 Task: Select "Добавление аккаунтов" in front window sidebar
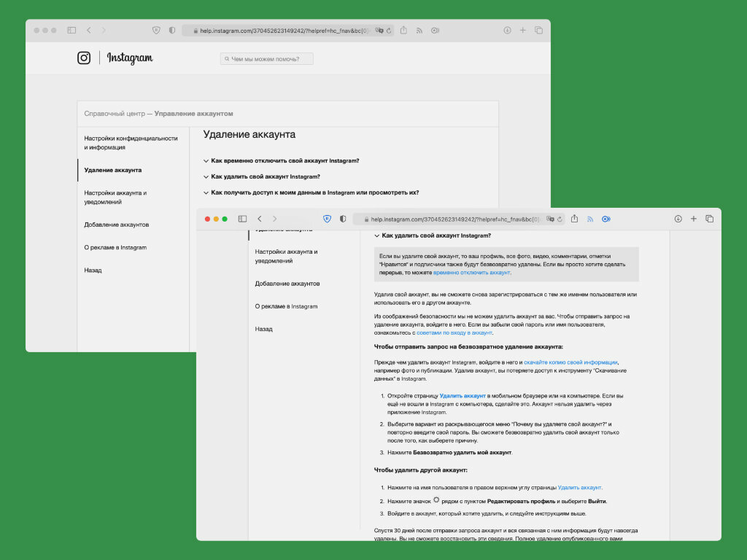tap(287, 284)
